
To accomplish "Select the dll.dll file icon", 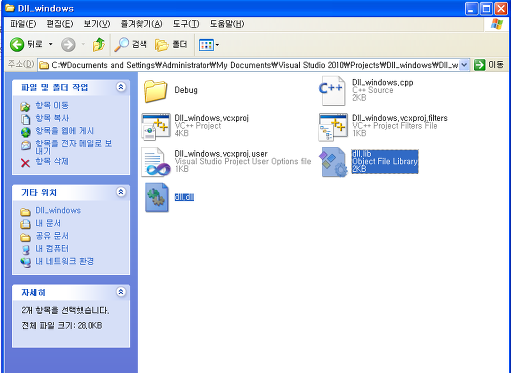I will click(157, 198).
